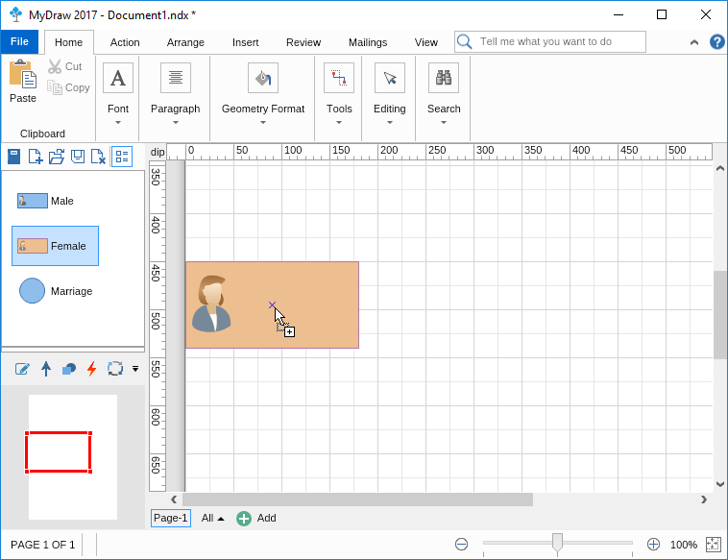Expand the Editing dropdown arrow
The image size is (728, 560).
(x=390, y=123)
